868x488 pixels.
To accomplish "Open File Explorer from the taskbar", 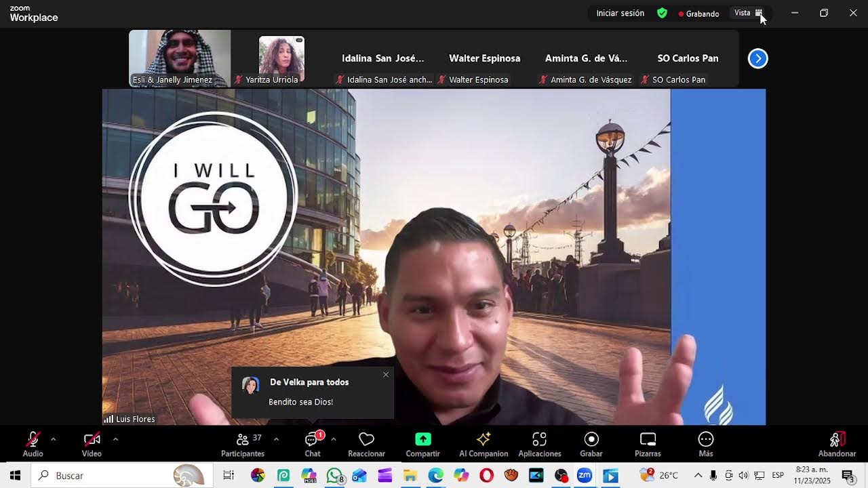I will point(410,476).
